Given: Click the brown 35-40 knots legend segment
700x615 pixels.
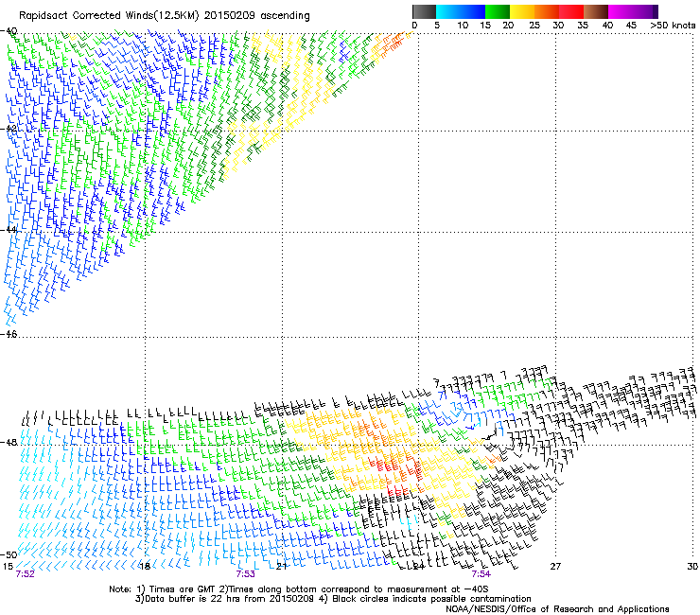Looking at the screenshot, I should 596,11.
